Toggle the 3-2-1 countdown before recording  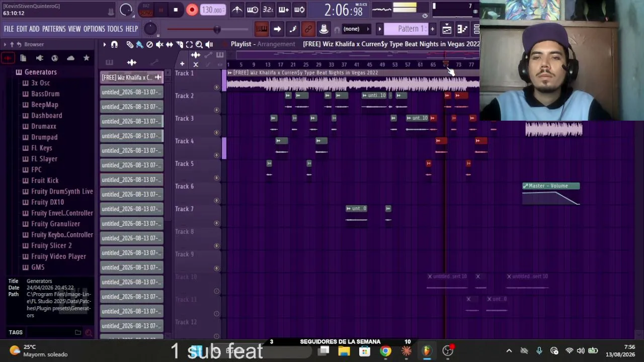tap(268, 10)
